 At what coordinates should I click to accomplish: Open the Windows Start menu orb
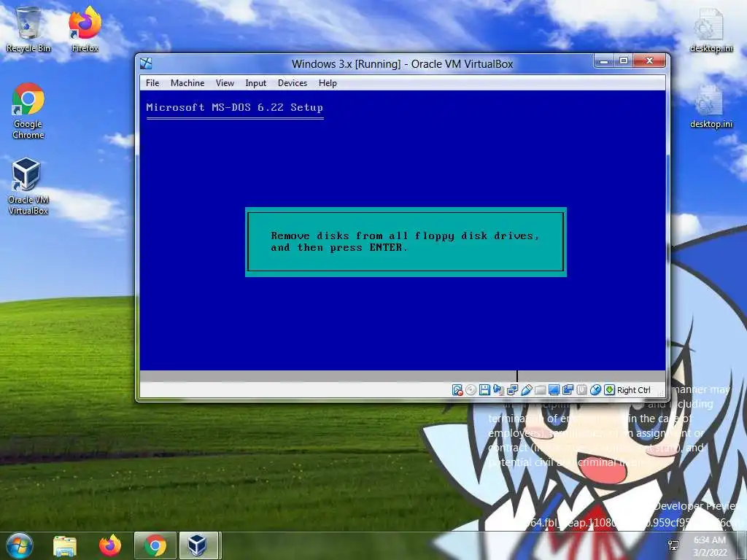click(x=19, y=545)
